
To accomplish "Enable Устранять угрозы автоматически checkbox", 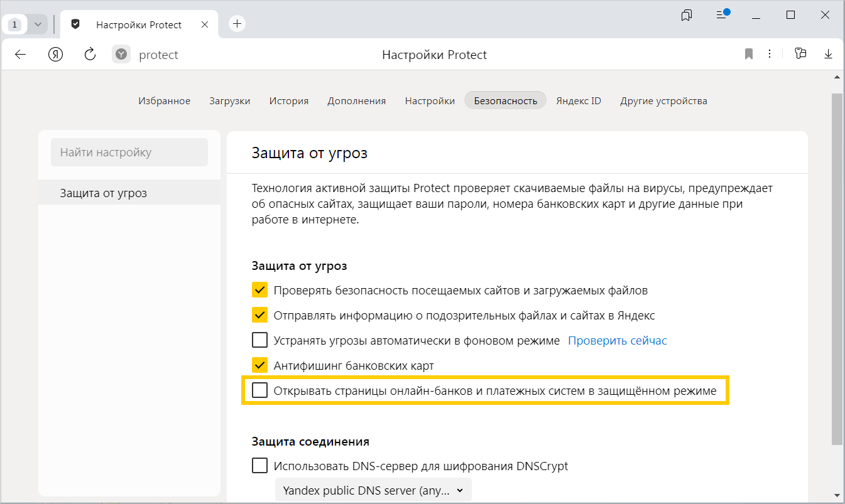I will pyautogui.click(x=259, y=340).
